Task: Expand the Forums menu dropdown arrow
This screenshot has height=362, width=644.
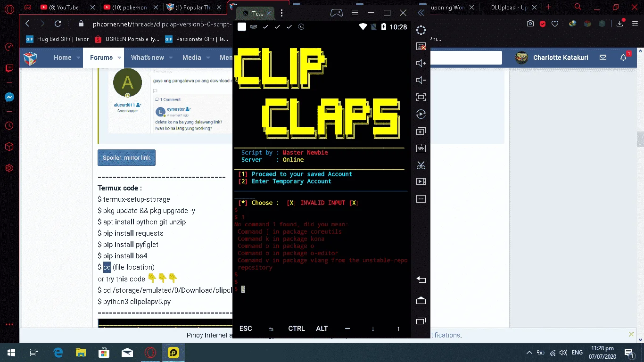Action: (120, 58)
